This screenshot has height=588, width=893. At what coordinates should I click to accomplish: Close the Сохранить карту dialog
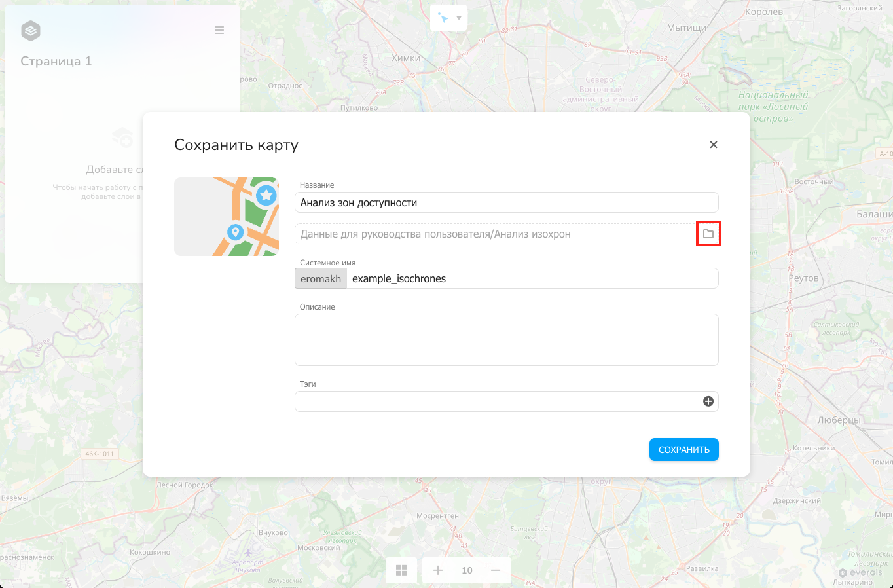click(714, 145)
